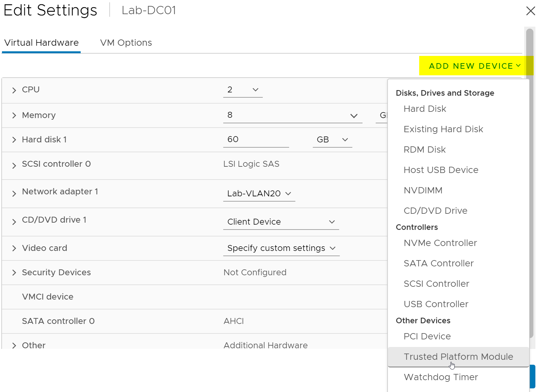
Task: Expand the Network adapter 1 row
Action: coord(14,193)
